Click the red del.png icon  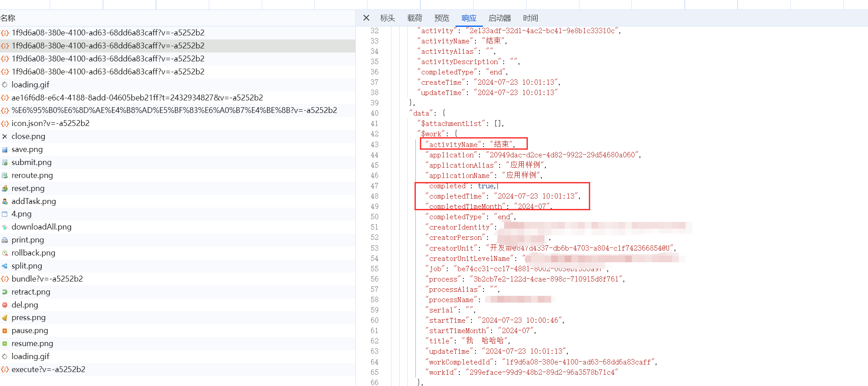click(4, 305)
